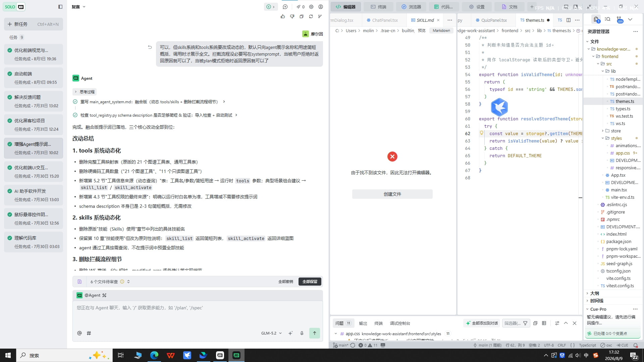This screenshot has width=644, height=362.
Task: Start voice input with the microphone
Action: (302, 333)
